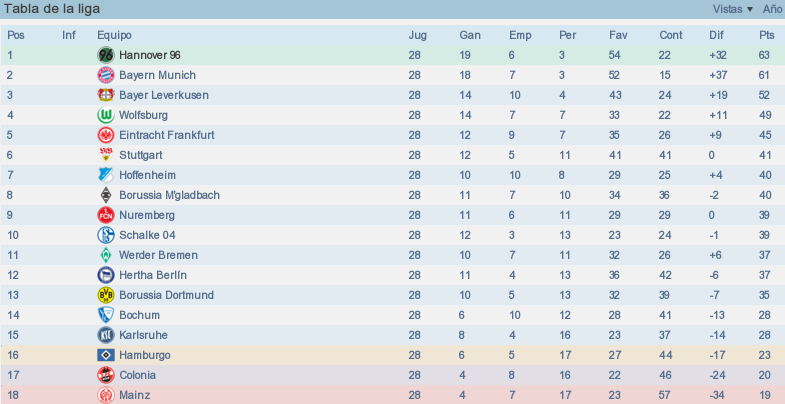
Task: Sort by the Gan wins column
Action: click(x=470, y=35)
